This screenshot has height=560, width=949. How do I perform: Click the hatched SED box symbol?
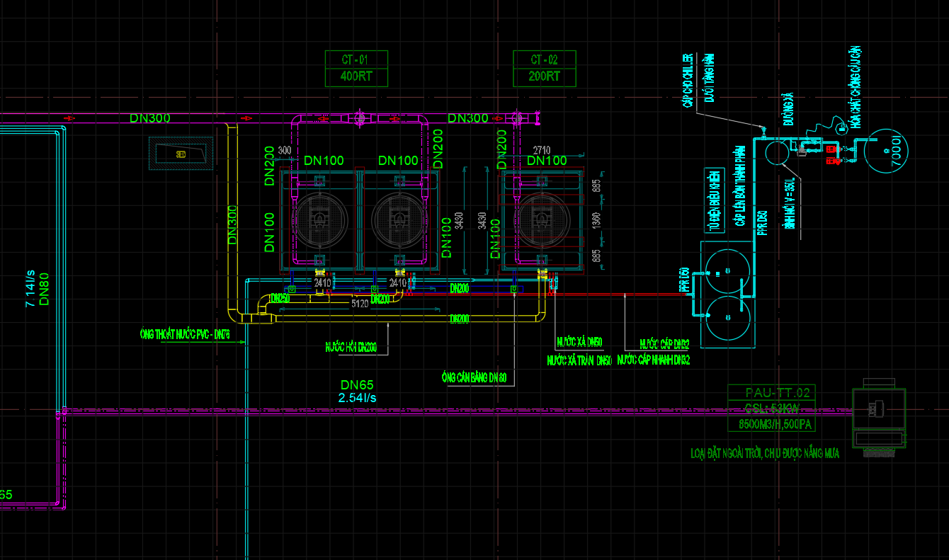click(181, 154)
